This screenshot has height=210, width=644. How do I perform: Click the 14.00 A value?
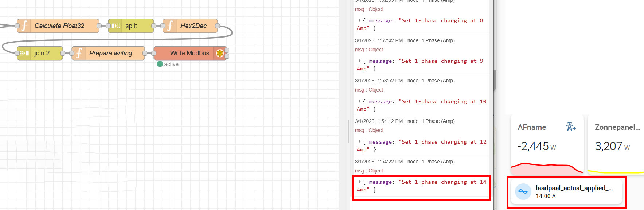click(x=546, y=196)
